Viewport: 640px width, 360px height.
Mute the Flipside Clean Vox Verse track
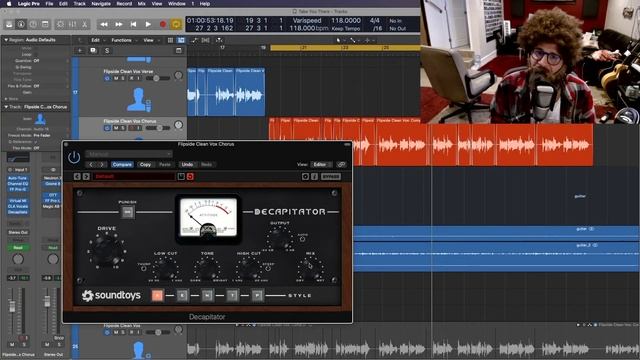pyautogui.click(x=116, y=78)
